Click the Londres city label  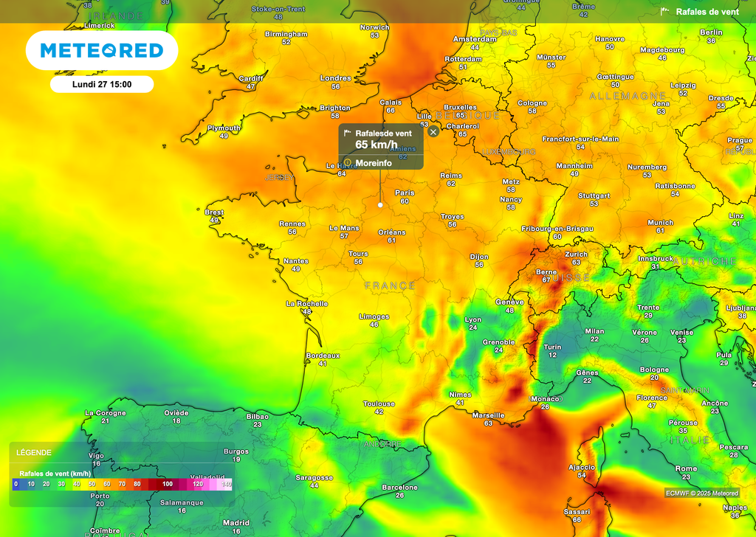(x=335, y=78)
